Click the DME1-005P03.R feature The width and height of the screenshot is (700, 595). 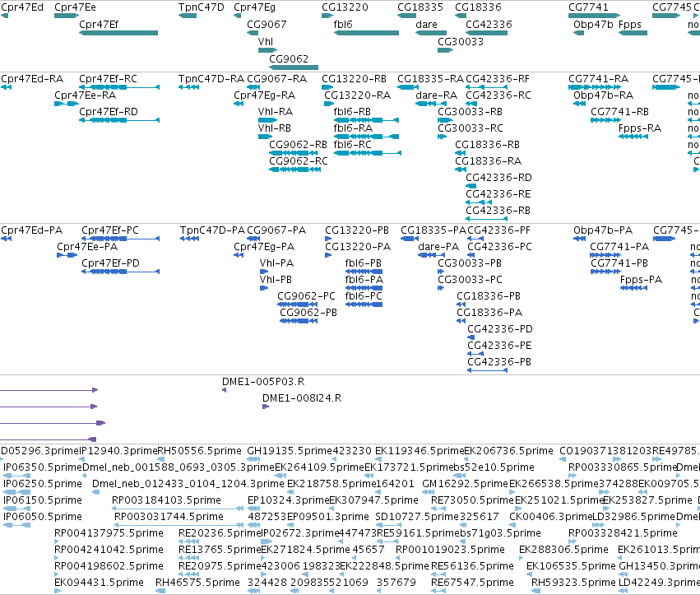224,390
